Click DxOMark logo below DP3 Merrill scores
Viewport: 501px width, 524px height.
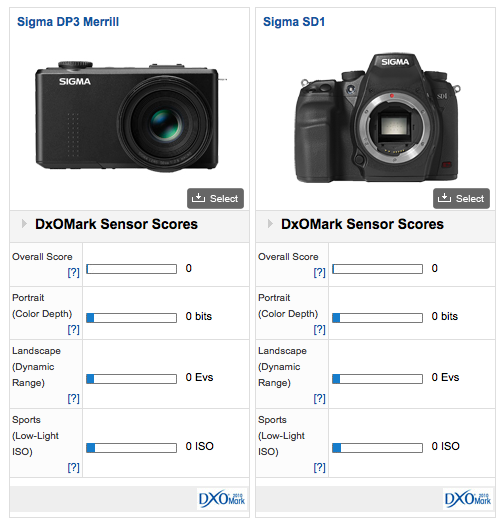[x=222, y=499]
